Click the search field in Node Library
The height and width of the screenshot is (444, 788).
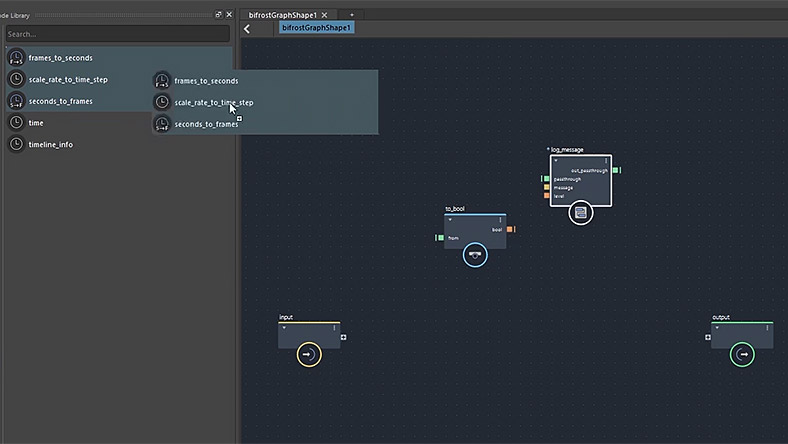tap(118, 34)
